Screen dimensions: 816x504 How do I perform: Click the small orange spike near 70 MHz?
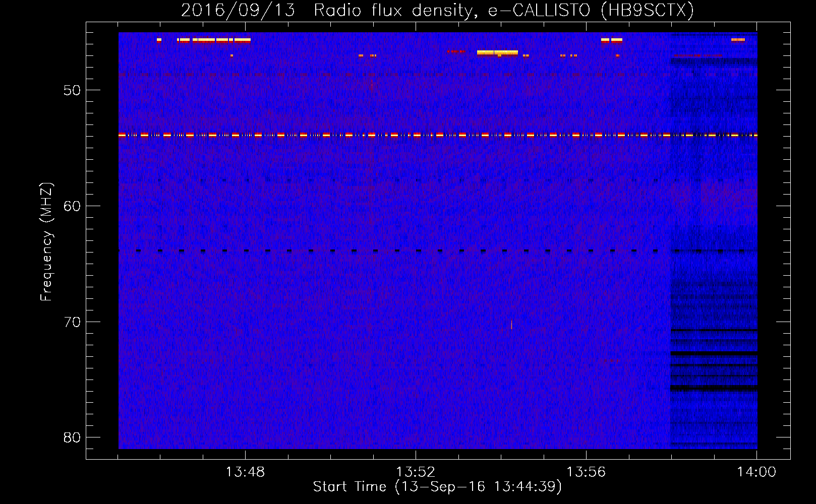511,324
